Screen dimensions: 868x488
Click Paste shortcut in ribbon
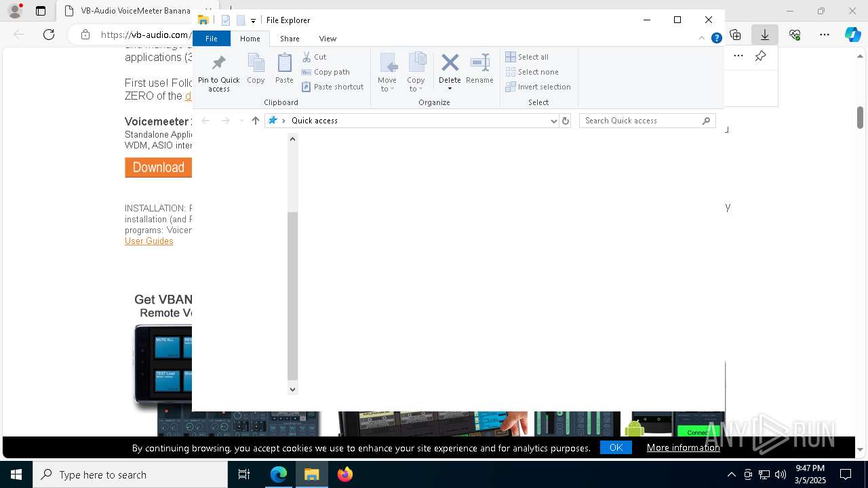332,87
